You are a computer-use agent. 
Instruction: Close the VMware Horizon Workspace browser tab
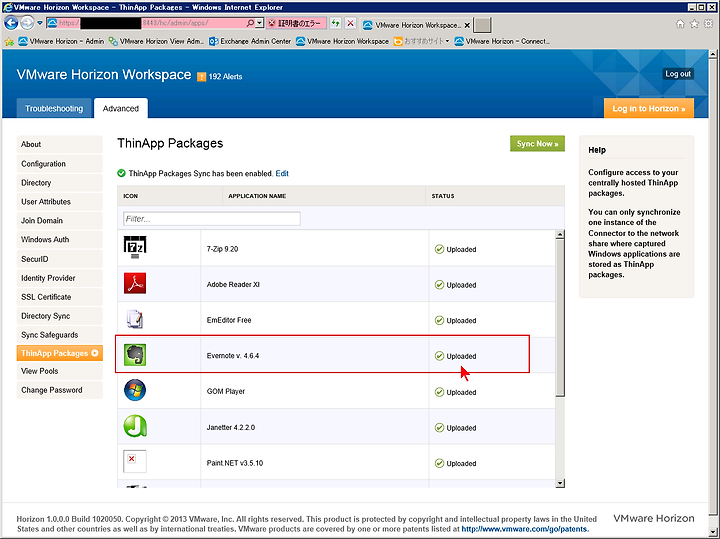tap(467, 25)
